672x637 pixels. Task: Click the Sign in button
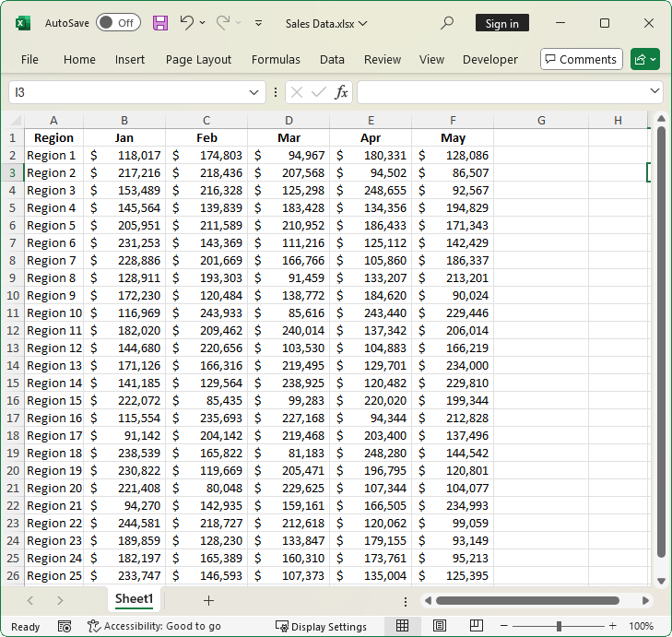click(x=501, y=23)
